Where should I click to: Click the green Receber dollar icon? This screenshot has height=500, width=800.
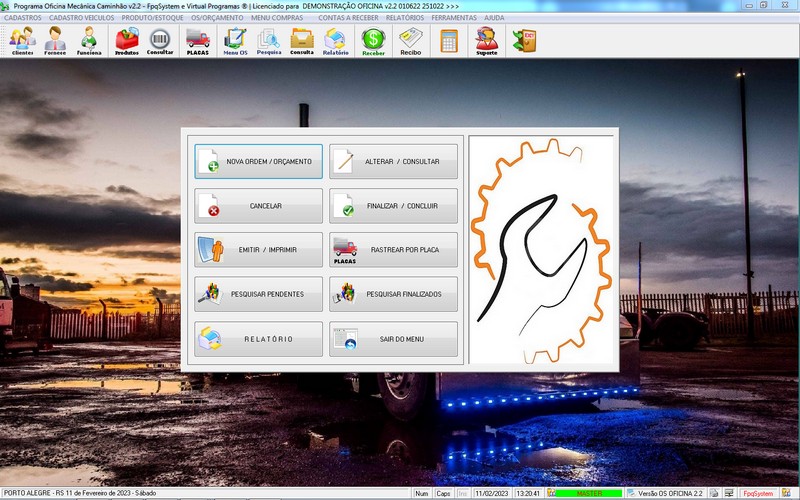(373, 41)
